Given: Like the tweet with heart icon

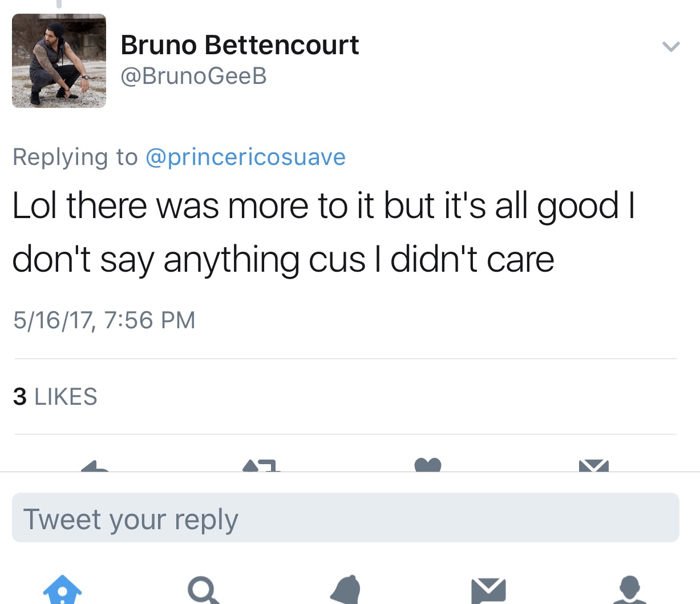Looking at the screenshot, I should click(428, 465).
